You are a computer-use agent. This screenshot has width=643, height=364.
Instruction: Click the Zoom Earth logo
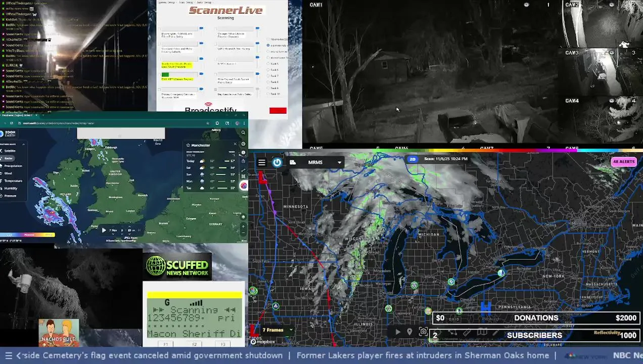point(8,133)
